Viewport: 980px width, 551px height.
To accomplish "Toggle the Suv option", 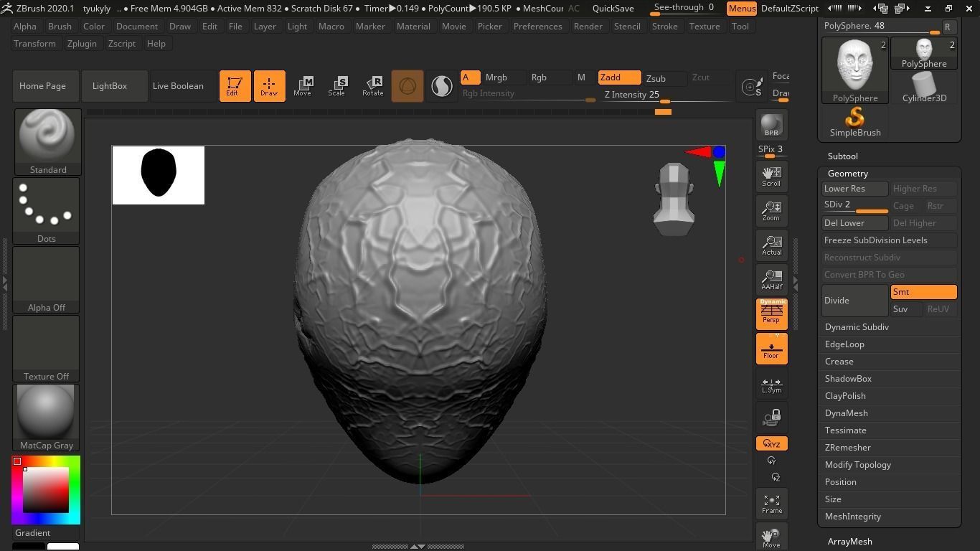I will (x=906, y=309).
